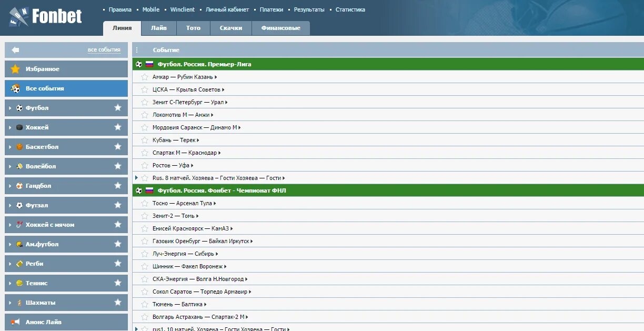The height and width of the screenshot is (331, 644).
Task: Click the back arrow icon in sidebar
Action: tap(15, 50)
